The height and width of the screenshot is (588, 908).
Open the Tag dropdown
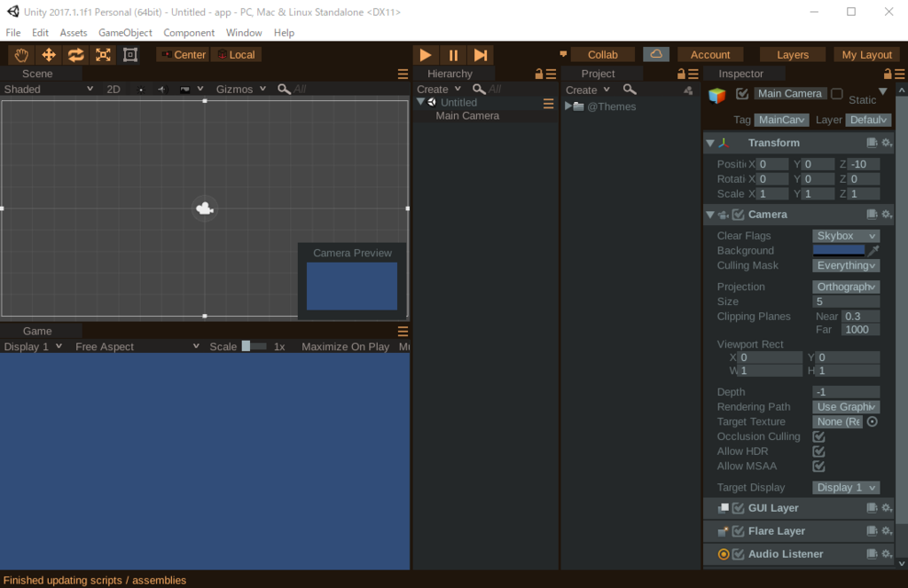[782, 120]
